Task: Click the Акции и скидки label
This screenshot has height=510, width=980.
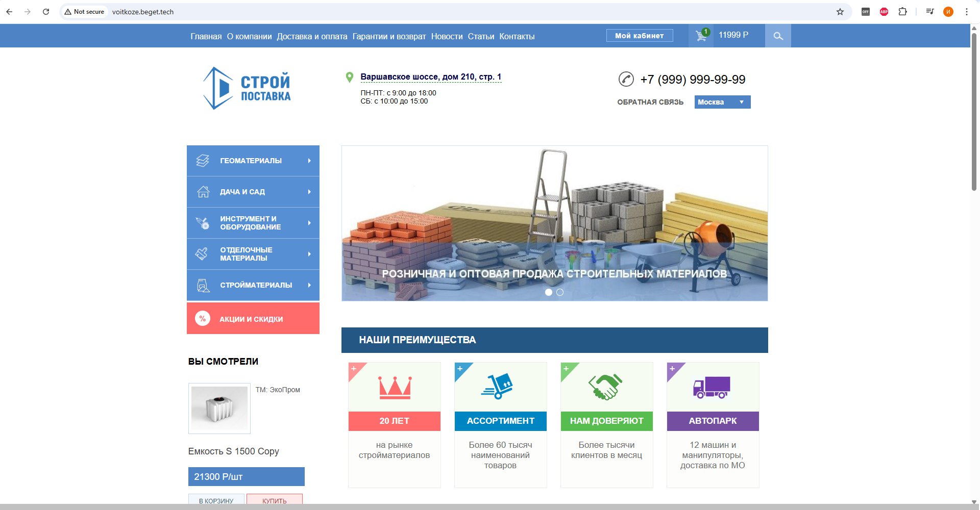Action: (251, 319)
